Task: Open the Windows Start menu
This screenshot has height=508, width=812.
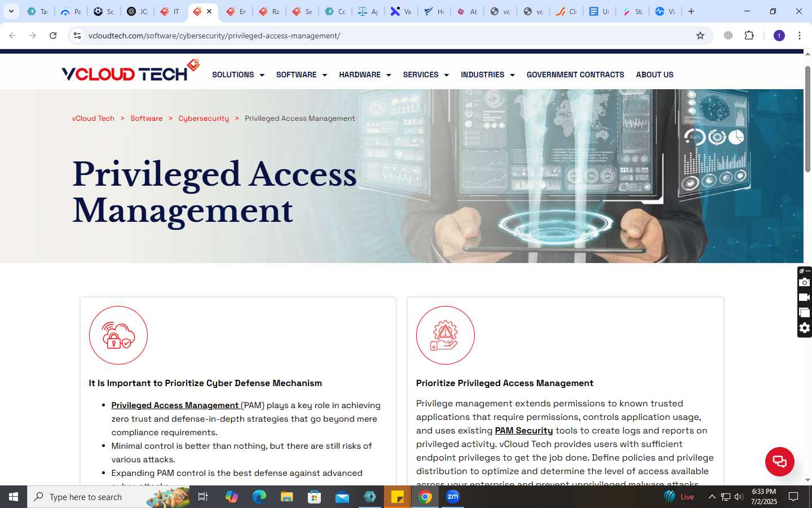Action: tap(14, 497)
